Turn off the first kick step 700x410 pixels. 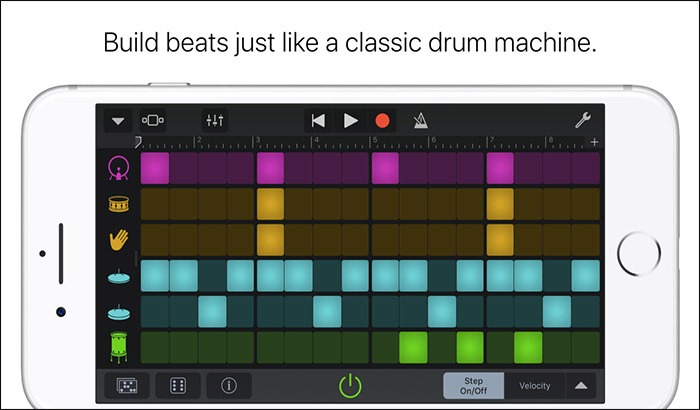155,168
